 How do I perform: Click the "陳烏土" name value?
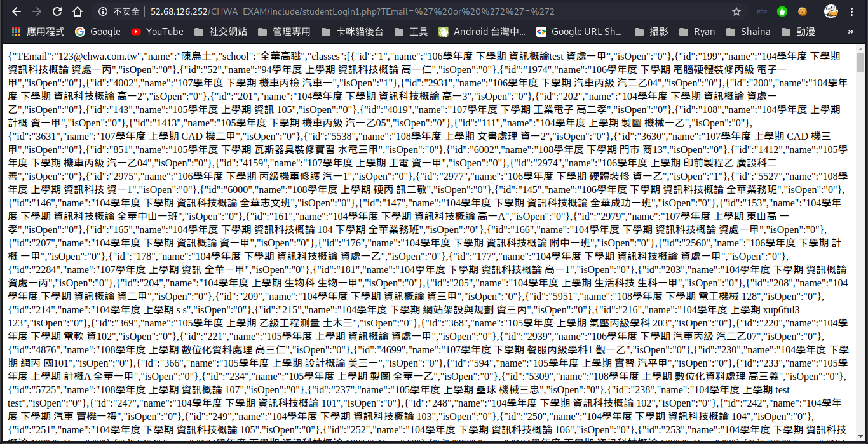198,56
